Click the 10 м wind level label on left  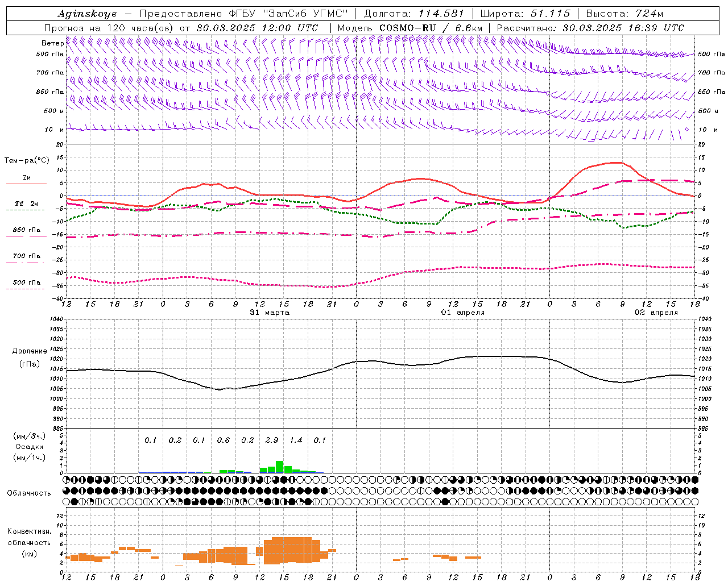click(55, 130)
